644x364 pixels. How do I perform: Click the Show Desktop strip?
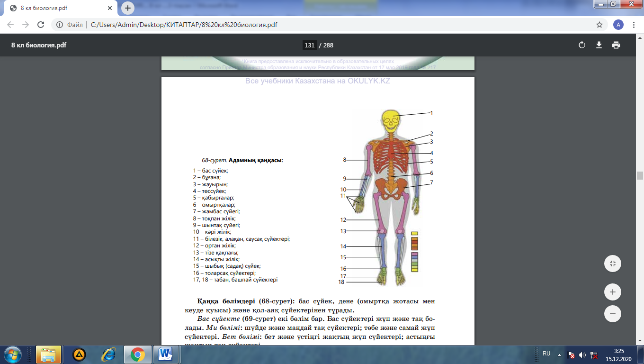pyautogui.click(x=641, y=355)
